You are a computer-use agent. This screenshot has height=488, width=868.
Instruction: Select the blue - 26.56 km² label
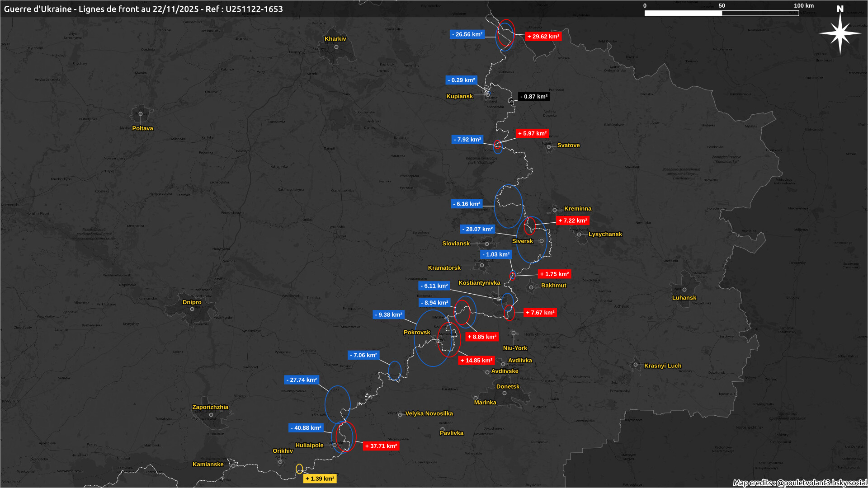(467, 34)
